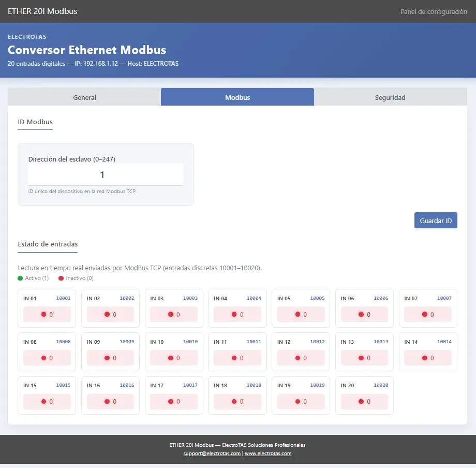The image size is (476, 468).
Task: Click the register address 10005
Action: click(x=317, y=298)
